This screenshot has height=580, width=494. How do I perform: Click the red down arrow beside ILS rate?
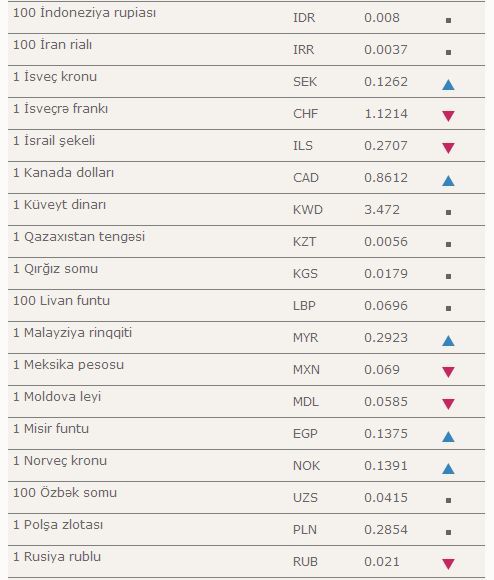(x=448, y=148)
